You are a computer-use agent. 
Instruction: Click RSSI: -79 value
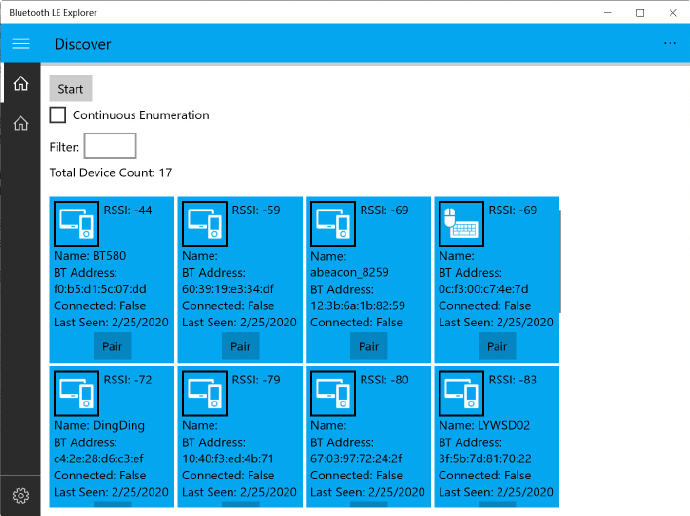[x=256, y=380]
